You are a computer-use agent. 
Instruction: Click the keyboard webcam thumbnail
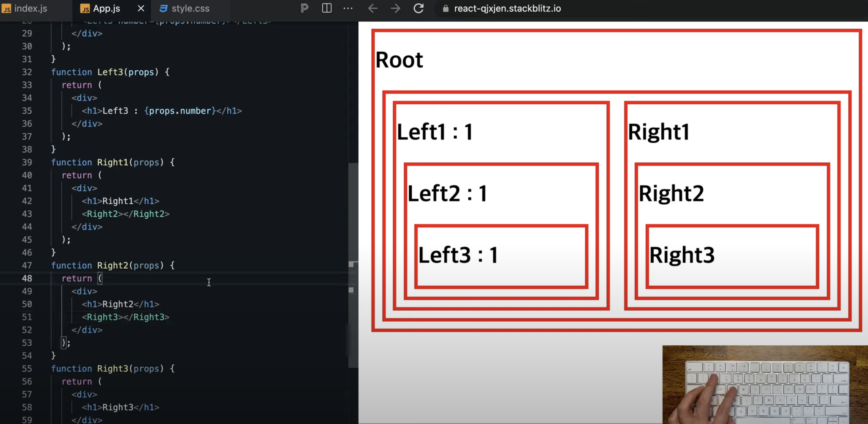[765, 385]
